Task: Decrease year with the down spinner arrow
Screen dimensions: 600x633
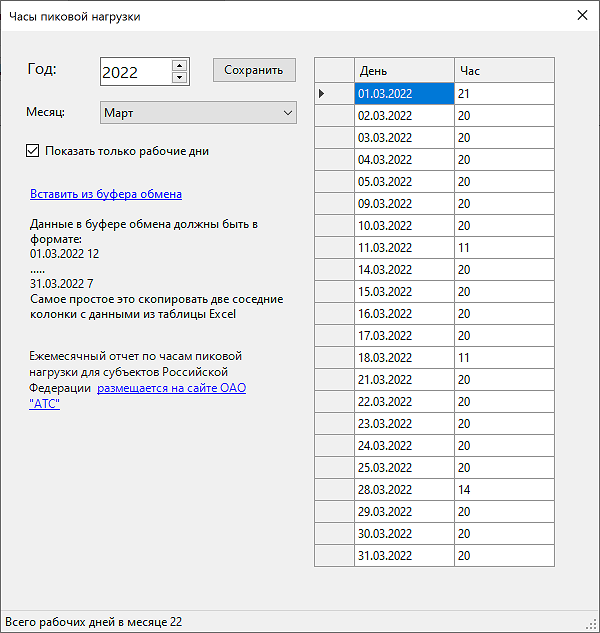Action: [179, 78]
